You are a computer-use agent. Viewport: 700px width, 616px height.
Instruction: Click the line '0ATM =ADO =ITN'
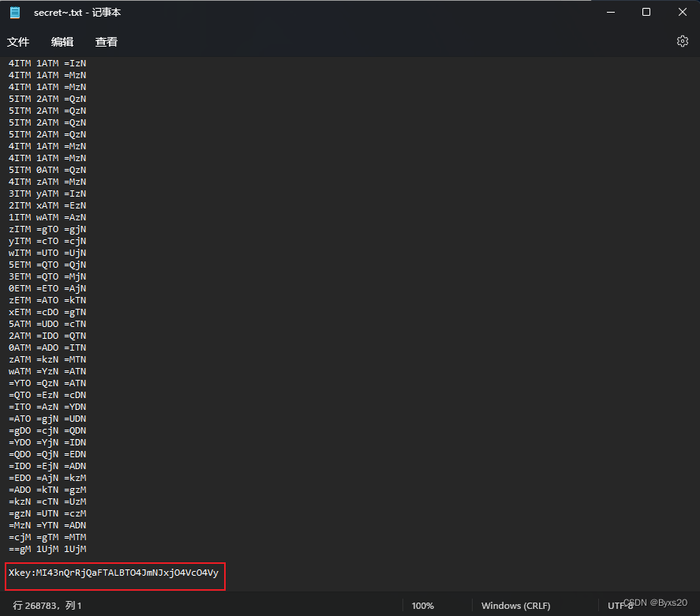(47, 347)
